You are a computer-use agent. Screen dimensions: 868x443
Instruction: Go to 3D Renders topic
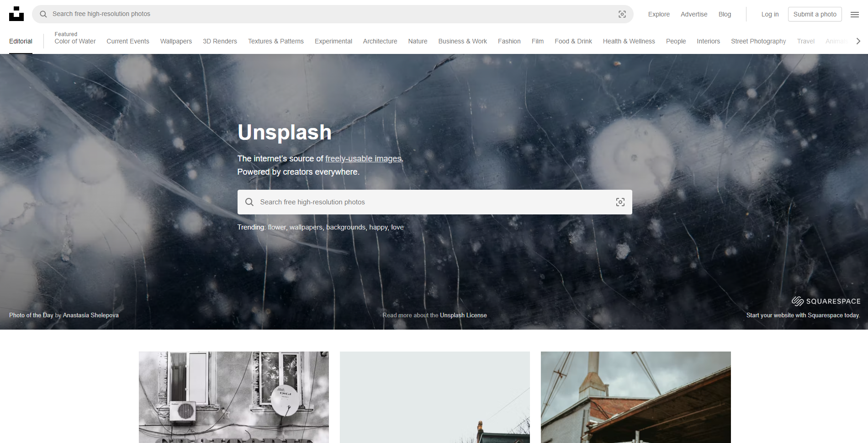coord(220,41)
